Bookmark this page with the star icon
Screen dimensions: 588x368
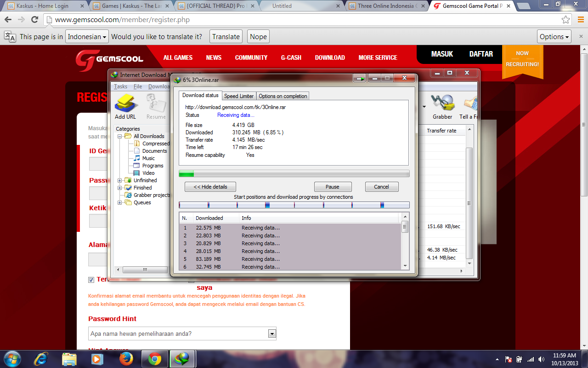[565, 20]
